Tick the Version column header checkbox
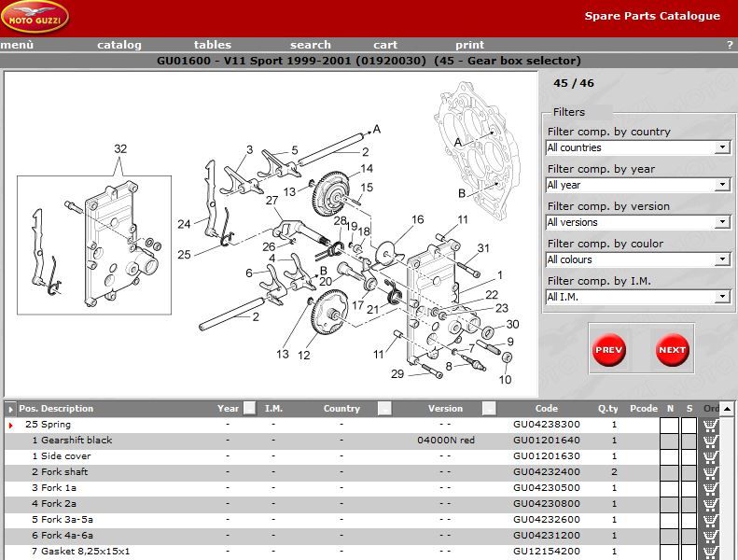Image resolution: width=738 pixels, height=560 pixels. [489, 408]
